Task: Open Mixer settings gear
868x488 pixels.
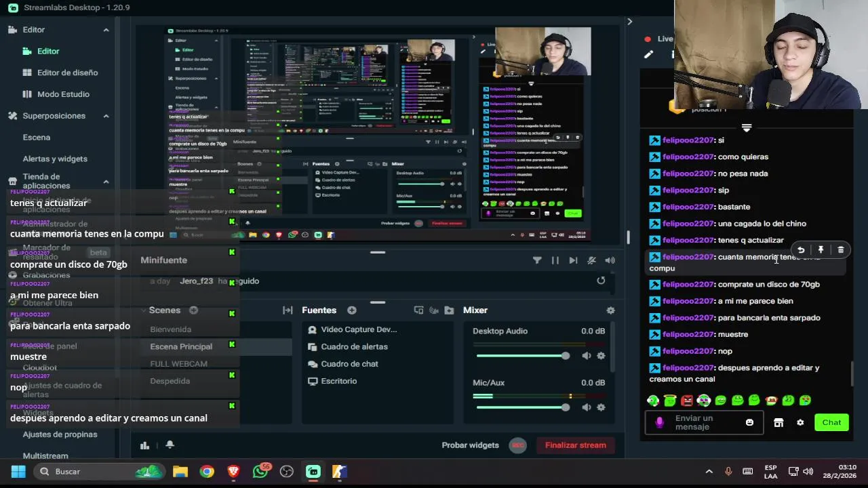Action: [610, 310]
